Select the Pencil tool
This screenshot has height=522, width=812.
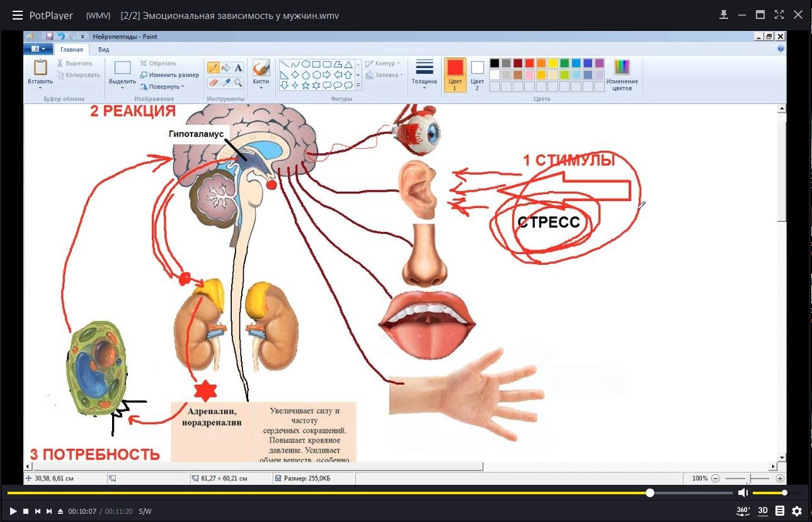(214, 68)
